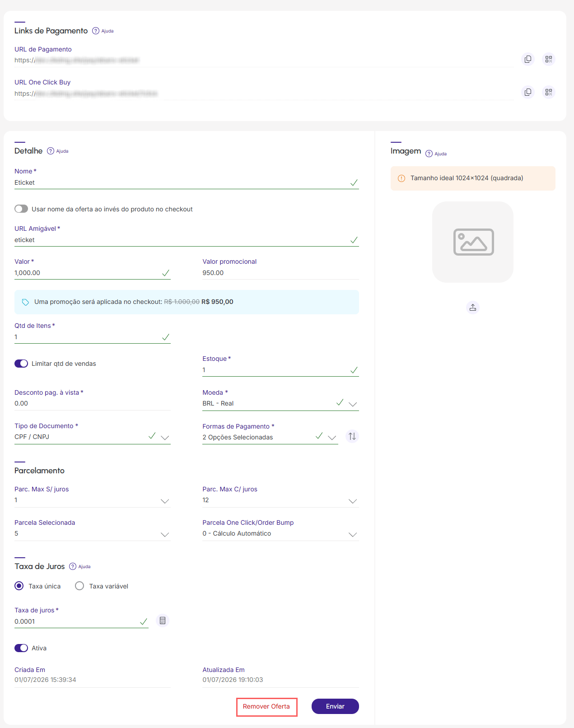Disable Limitar qtd de vendas switch
Viewport: 574px width, 728px height.
pyautogui.click(x=21, y=364)
